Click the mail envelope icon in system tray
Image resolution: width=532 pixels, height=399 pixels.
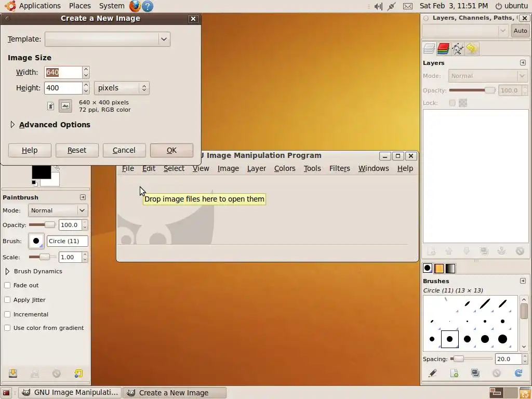coord(407,6)
